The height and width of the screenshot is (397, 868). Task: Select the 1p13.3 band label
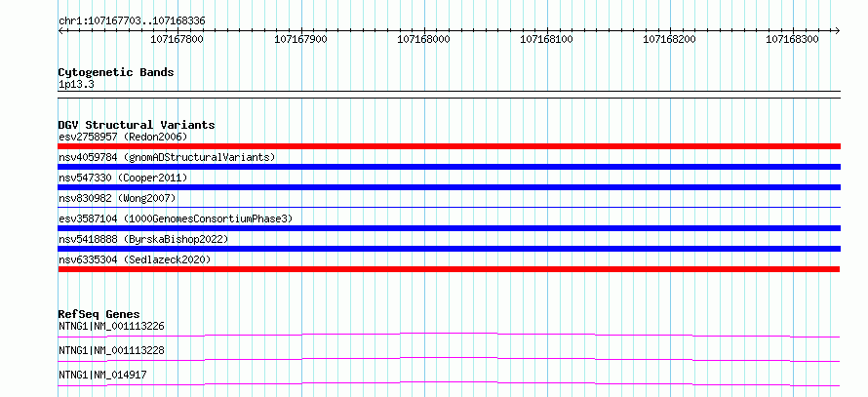pyautogui.click(x=77, y=85)
